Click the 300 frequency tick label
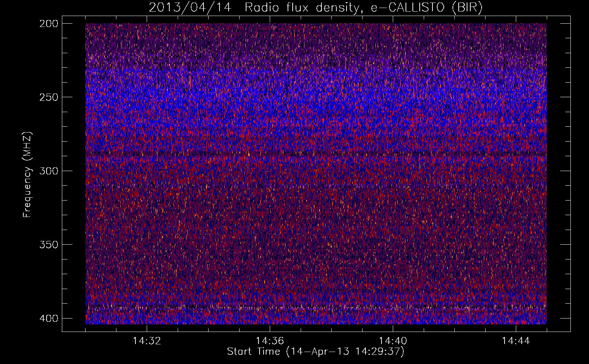 [48, 171]
